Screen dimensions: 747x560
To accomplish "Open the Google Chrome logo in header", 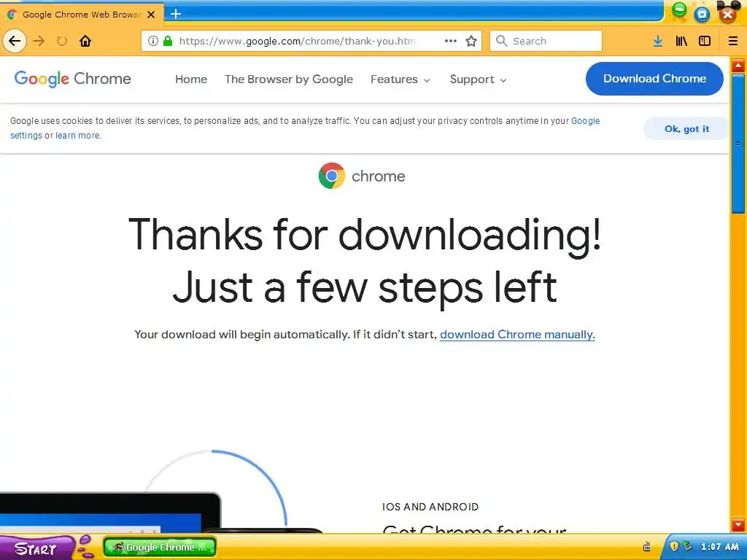I will tap(72, 79).
